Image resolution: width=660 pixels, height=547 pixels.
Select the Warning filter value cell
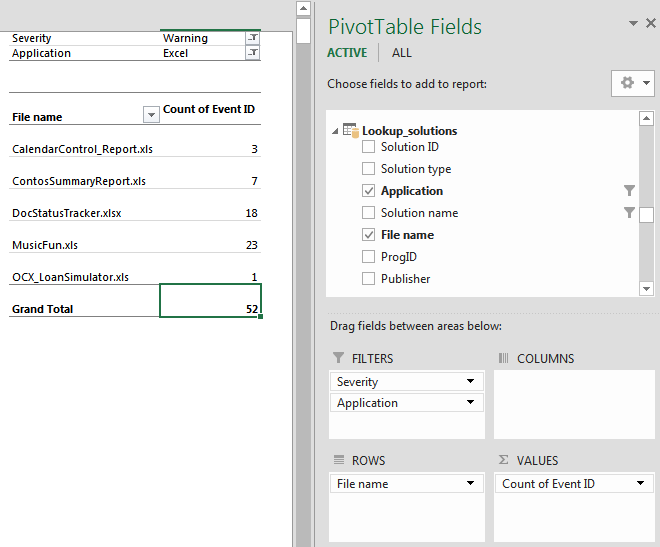pyautogui.click(x=203, y=38)
